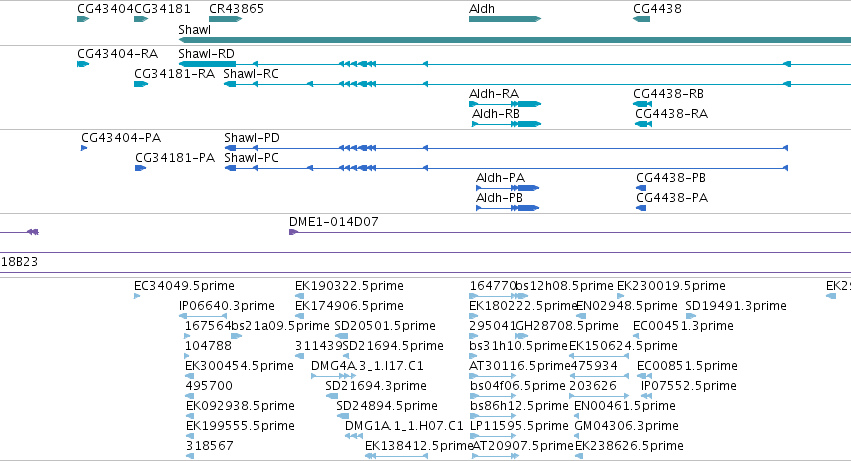Select the EK230019.5prime EST label
The image size is (851, 461).
[x=671, y=286]
